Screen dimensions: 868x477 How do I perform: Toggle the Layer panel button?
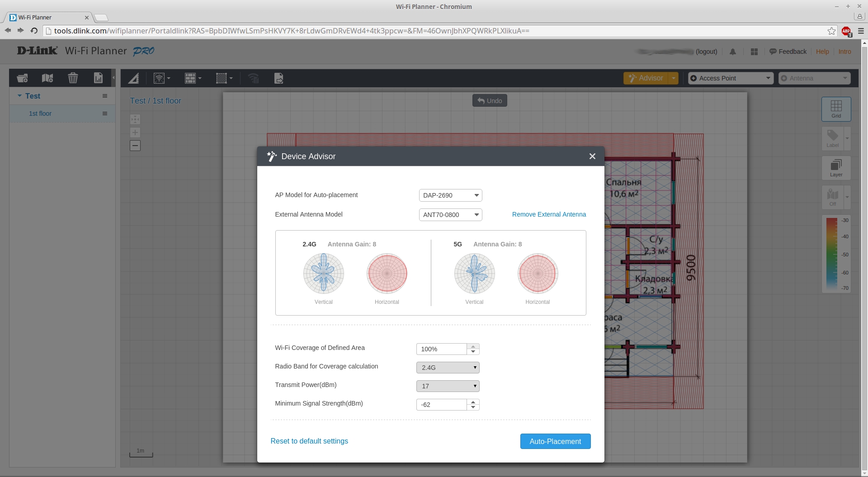coord(836,168)
